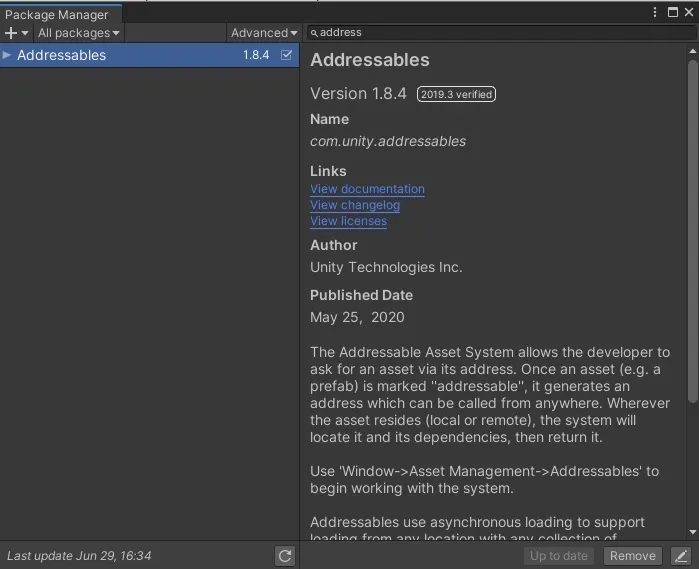Open the View documentation link

(367, 189)
